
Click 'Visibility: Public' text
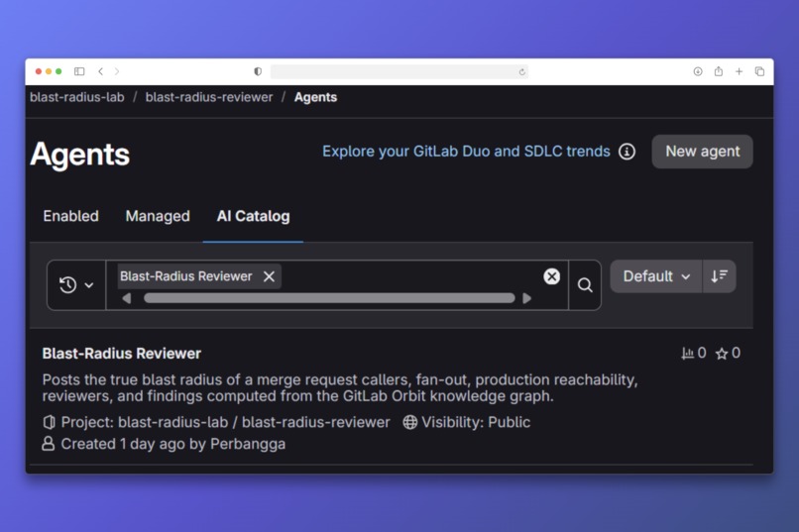[x=476, y=422]
